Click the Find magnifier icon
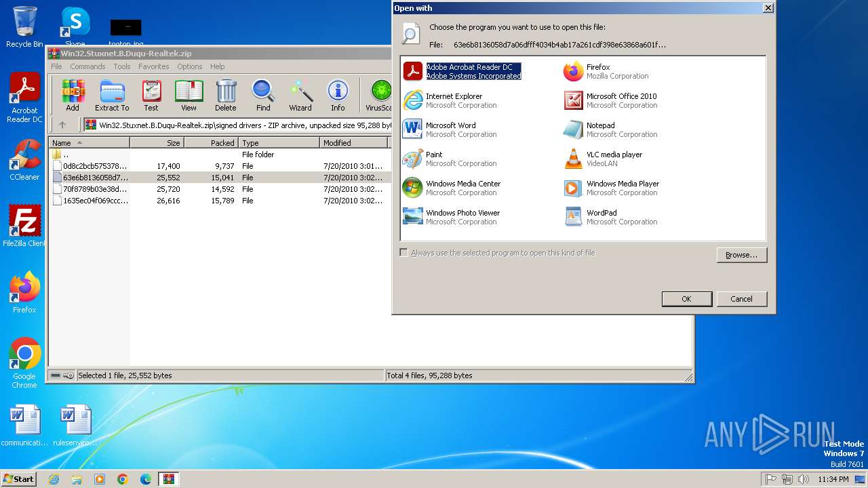Viewport: 868px width, 488px height. (x=263, y=96)
